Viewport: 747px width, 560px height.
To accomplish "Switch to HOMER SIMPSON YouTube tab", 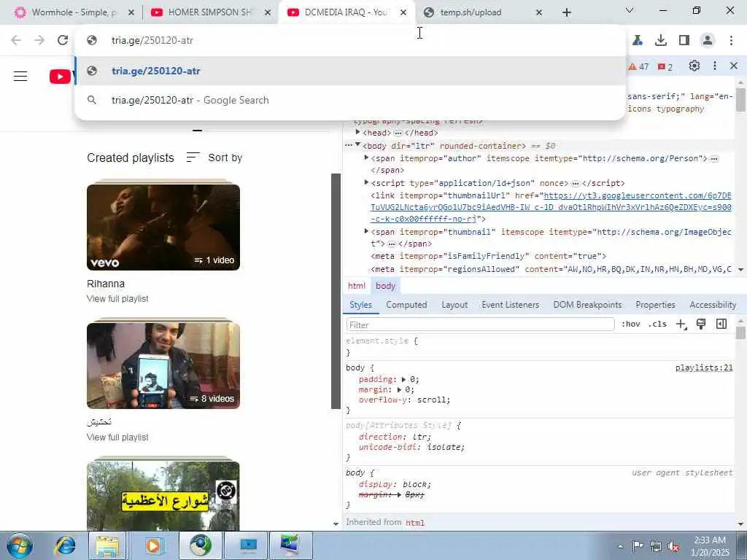I will 209,12.
